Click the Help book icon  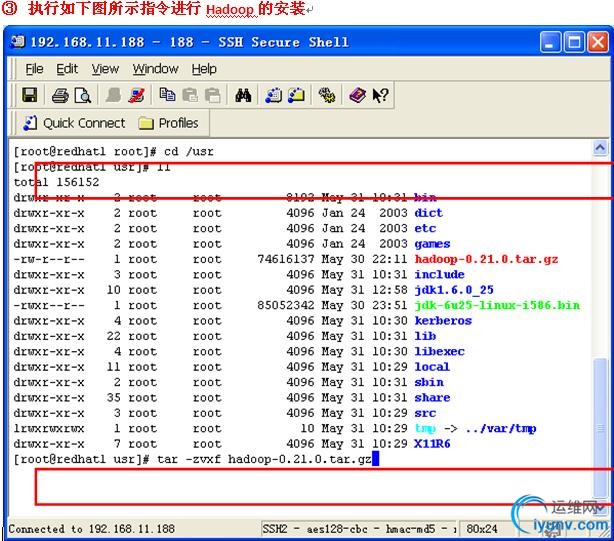point(357,95)
